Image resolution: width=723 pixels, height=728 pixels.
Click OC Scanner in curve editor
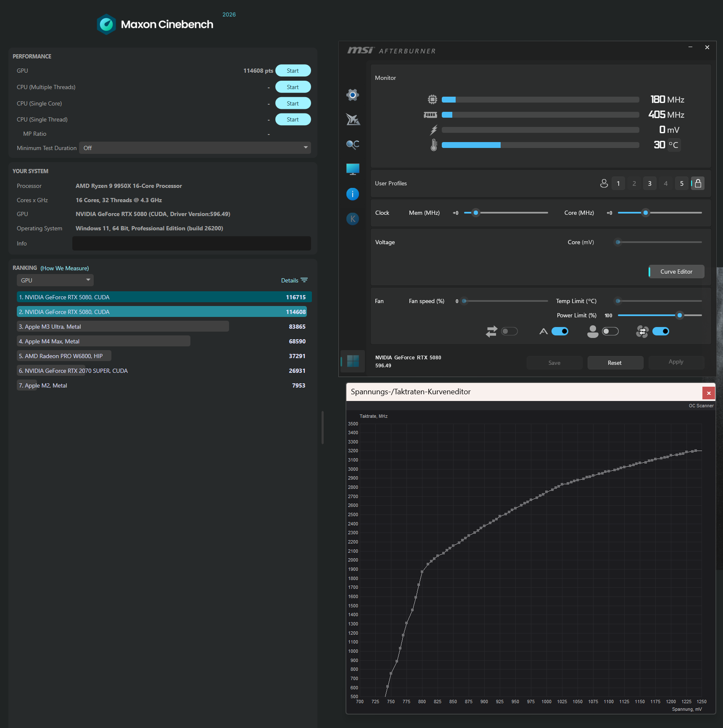(x=701, y=406)
